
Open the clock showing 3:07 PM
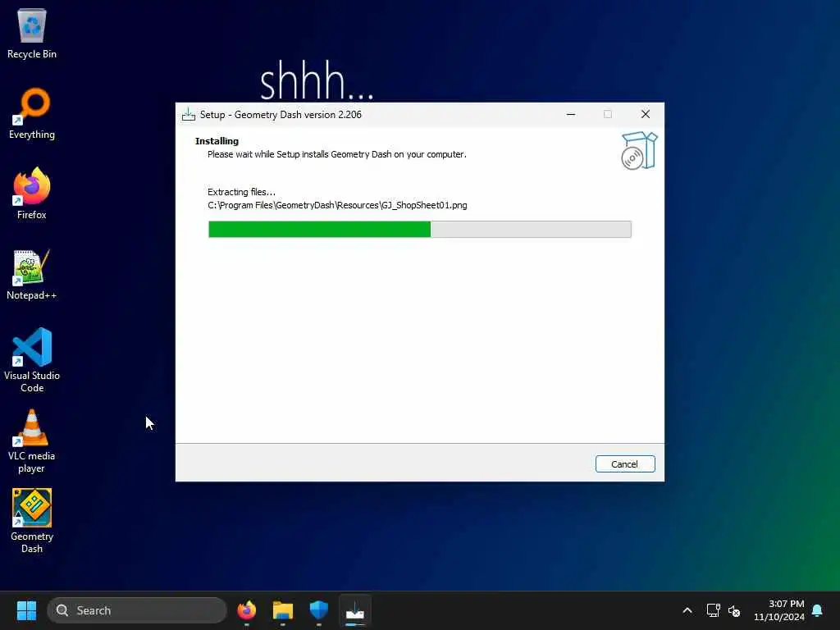pos(779,610)
